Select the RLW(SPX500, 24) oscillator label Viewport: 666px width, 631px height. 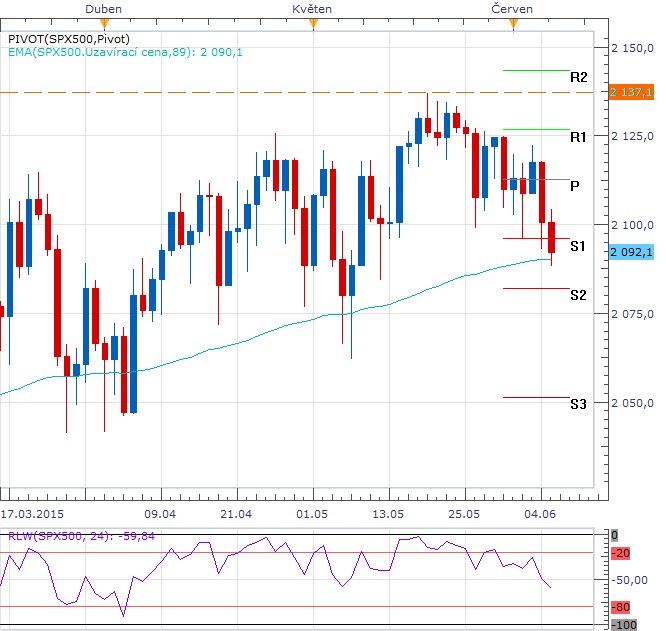tap(82, 536)
